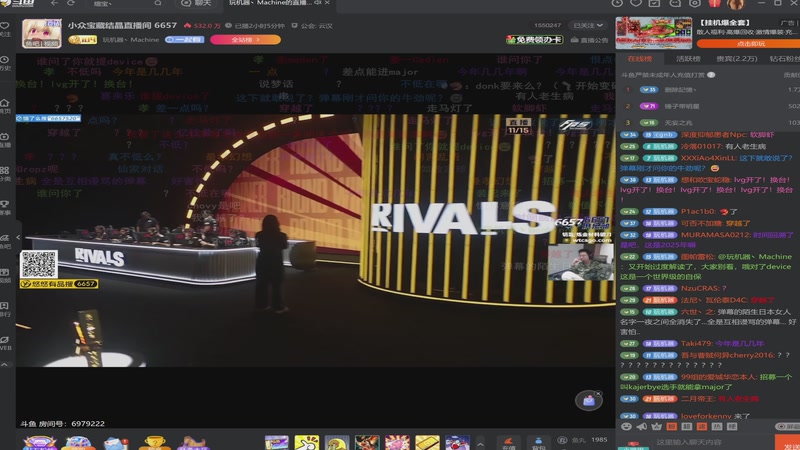Image resolution: width=800 pixels, height=450 pixels.
Task: Open the 背包 backpack button
Action: [538, 443]
